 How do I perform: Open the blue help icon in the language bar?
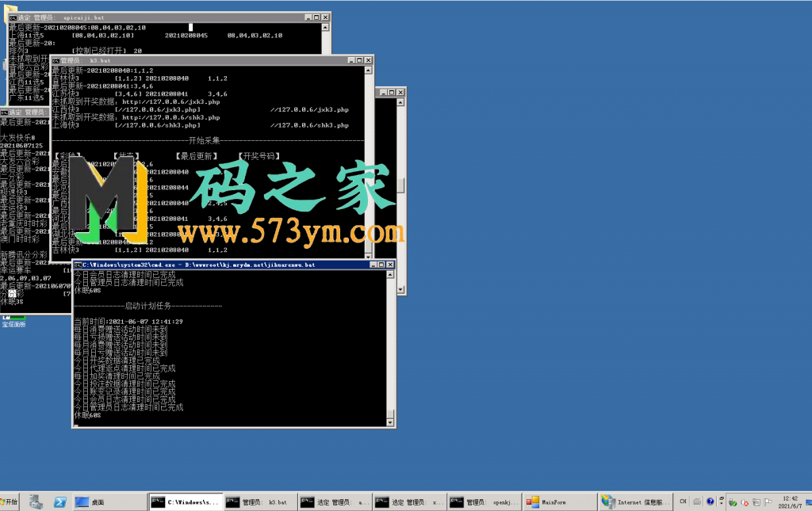[710, 501]
